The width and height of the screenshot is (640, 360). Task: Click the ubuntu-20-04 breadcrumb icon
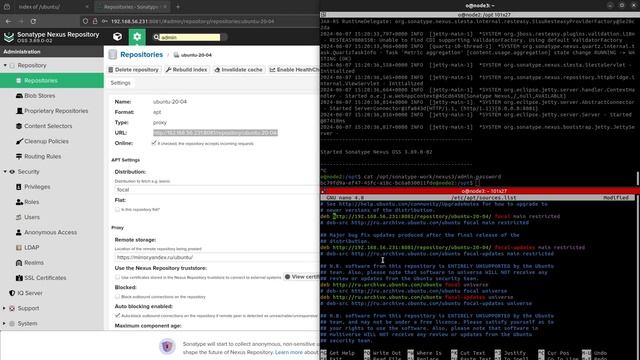(x=176, y=55)
